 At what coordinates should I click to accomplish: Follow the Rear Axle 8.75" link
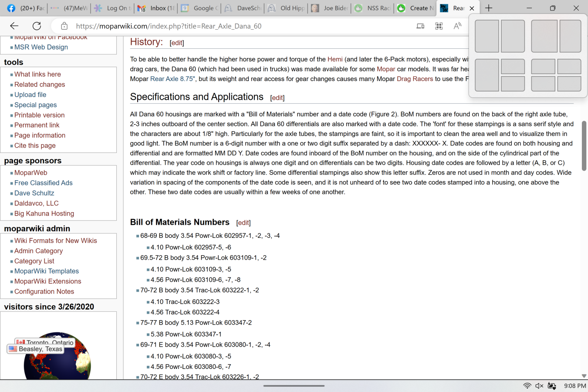[x=173, y=79]
